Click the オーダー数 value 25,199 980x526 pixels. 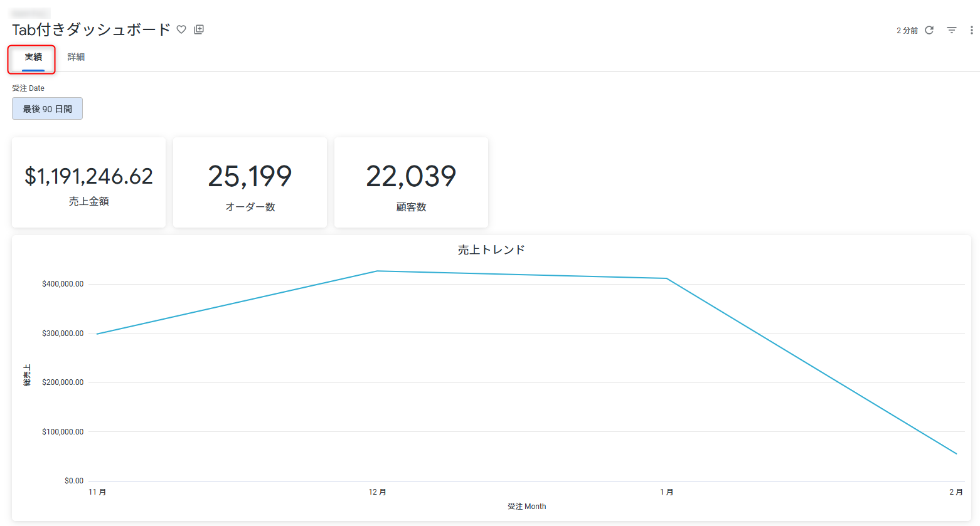tap(249, 176)
